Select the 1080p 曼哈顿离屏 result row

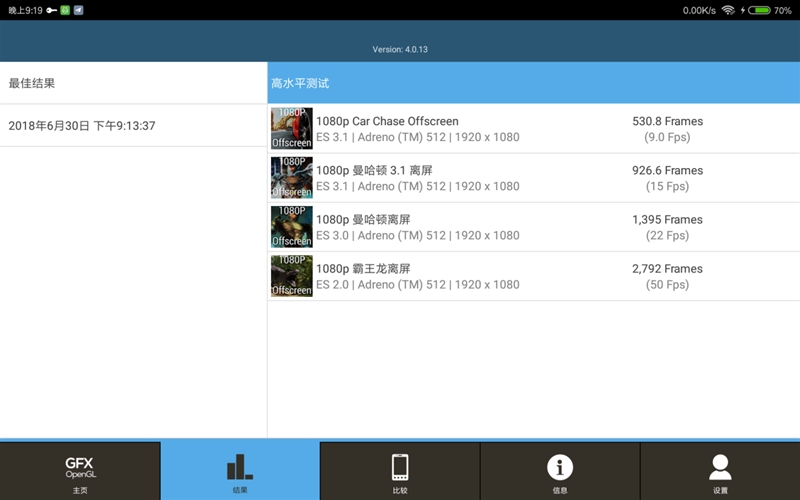363,219
